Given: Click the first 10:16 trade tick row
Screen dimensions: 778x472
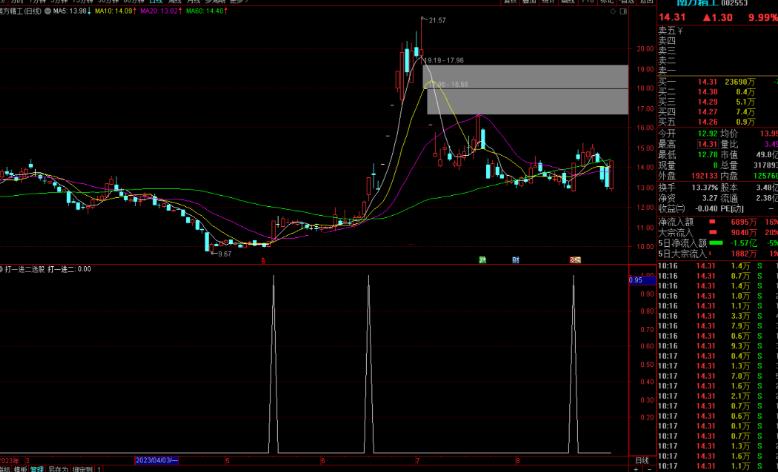Looking at the screenshot, I should (718, 266).
